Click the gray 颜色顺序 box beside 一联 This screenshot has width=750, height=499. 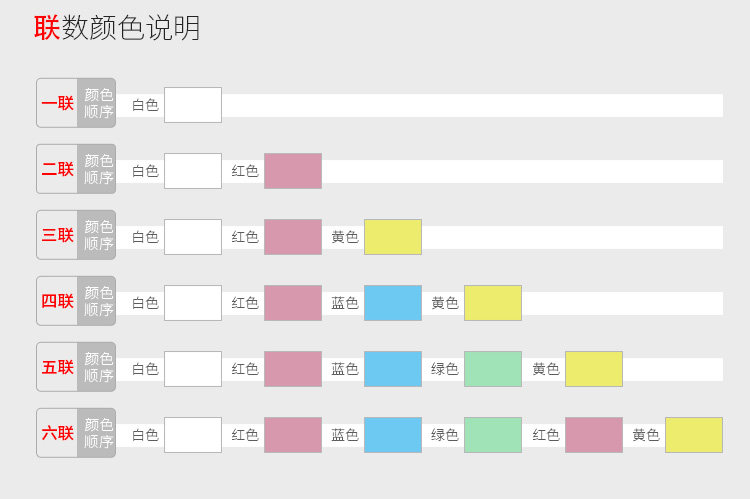point(98,103)
